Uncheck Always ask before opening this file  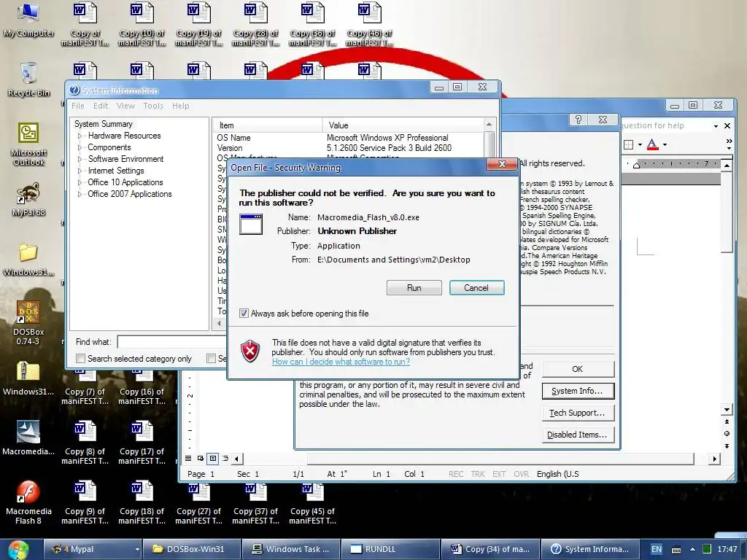point(244,314)
